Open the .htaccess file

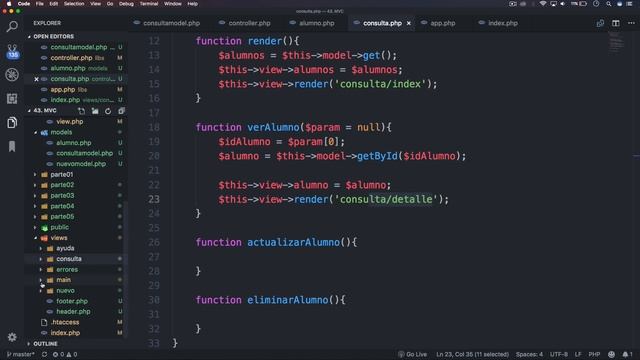point(65,322)
